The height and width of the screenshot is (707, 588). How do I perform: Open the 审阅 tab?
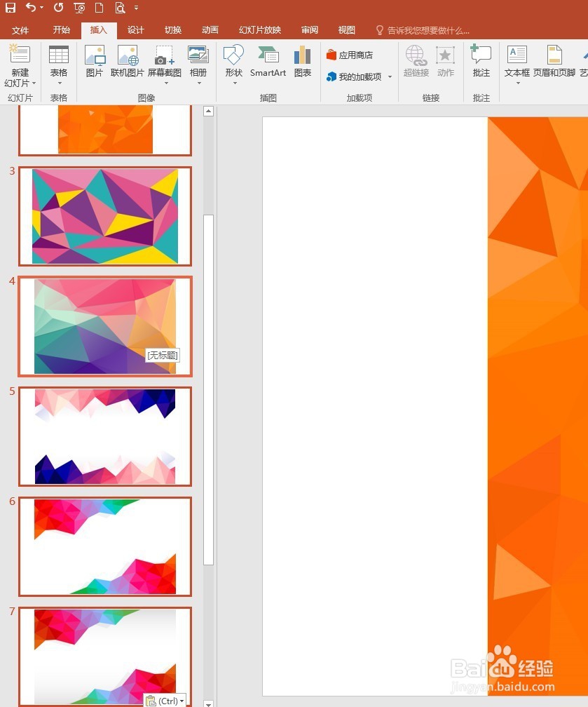click(310, 29)
